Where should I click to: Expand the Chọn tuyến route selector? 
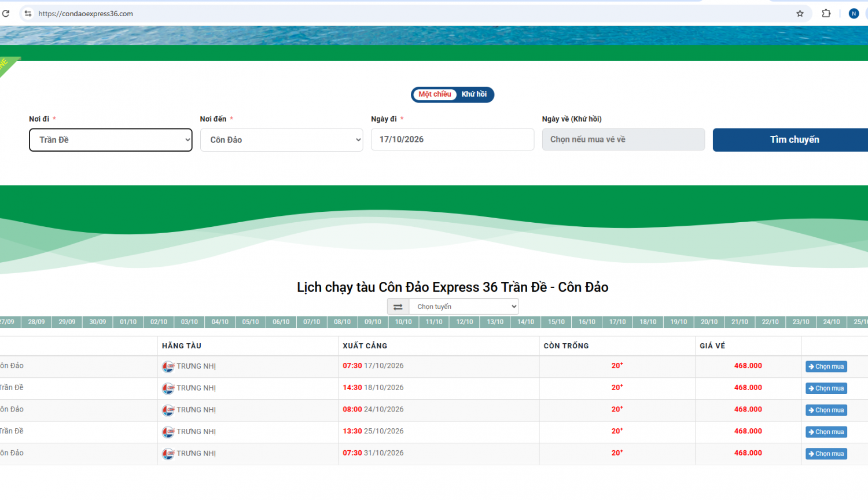464,307
